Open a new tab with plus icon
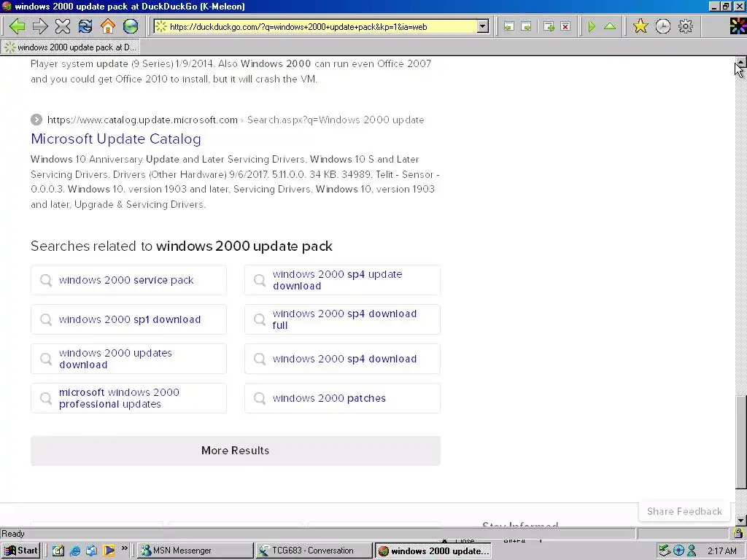The image size is (747, 560). 549,27
